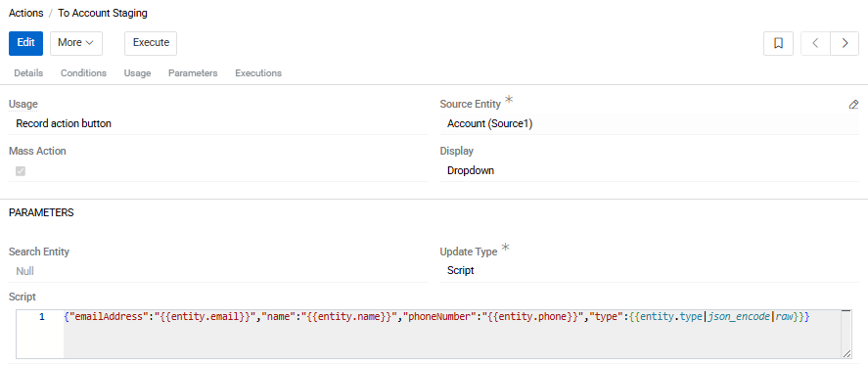Click the Search Entity field label
Image resolution: width=868 pixels, height=366 pixels.
click(x=39, y=252)
